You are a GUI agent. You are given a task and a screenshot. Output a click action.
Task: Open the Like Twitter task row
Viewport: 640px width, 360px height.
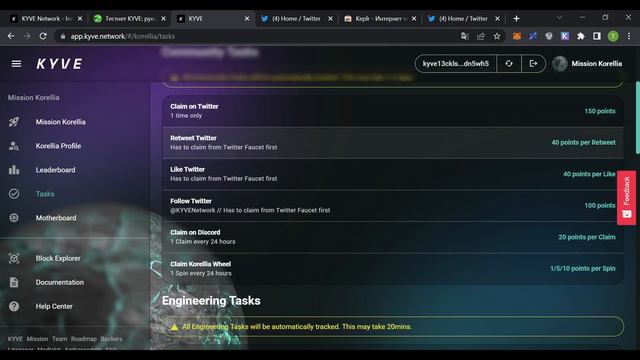(393, 174)
